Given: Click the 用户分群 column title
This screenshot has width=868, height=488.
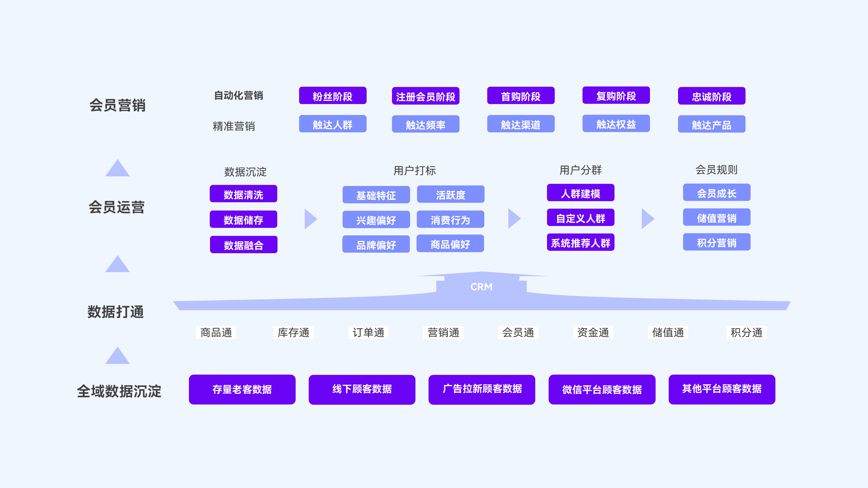Looking at the screenshot, I should [x=581, y=170].
